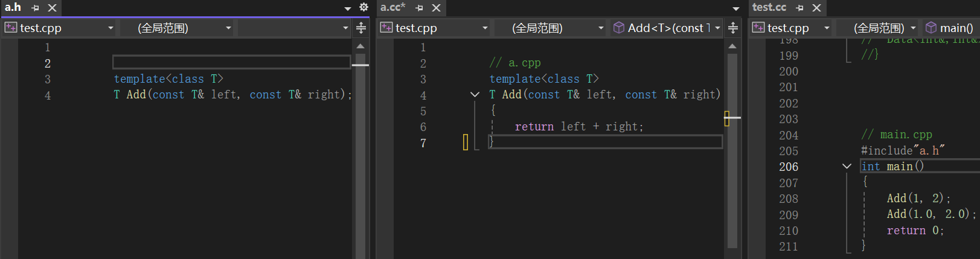Viewport: 980px width, 259px height.
Task: Click the a.cc vertical scrollbar thumb
Action: click(x=732, y=151)
